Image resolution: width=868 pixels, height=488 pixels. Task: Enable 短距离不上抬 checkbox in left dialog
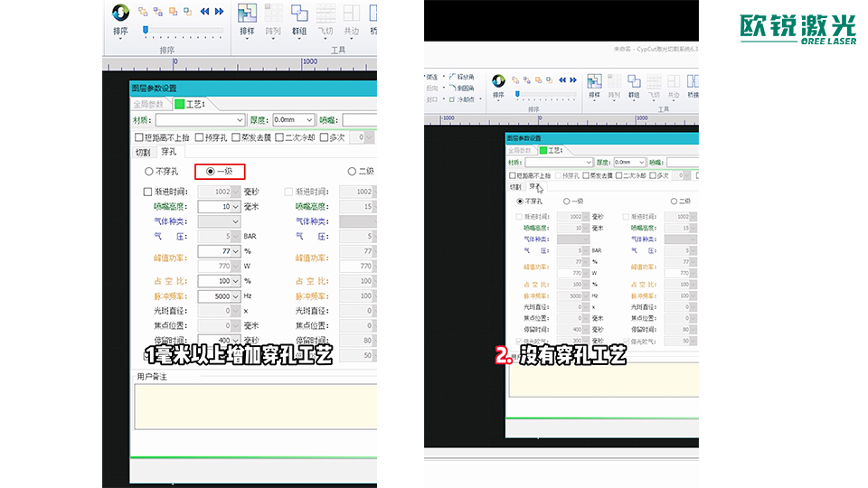[x=139, y=137]
